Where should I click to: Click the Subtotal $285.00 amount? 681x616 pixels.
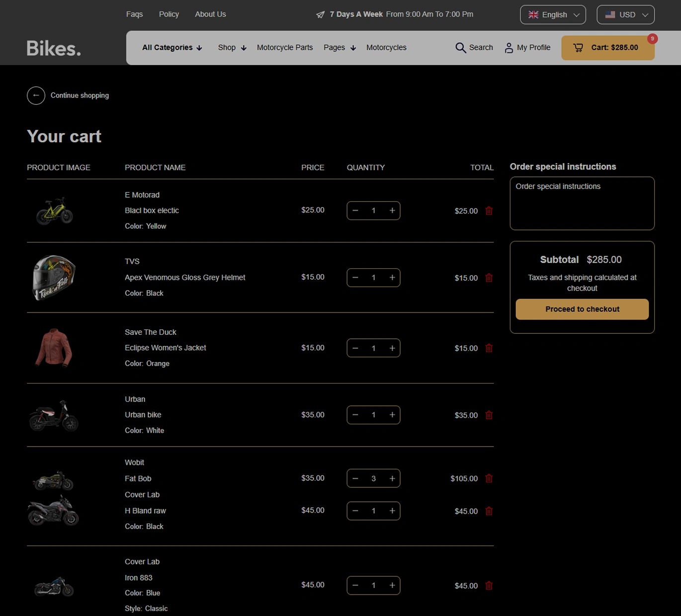pyautogui.click(x=604, y=260)
